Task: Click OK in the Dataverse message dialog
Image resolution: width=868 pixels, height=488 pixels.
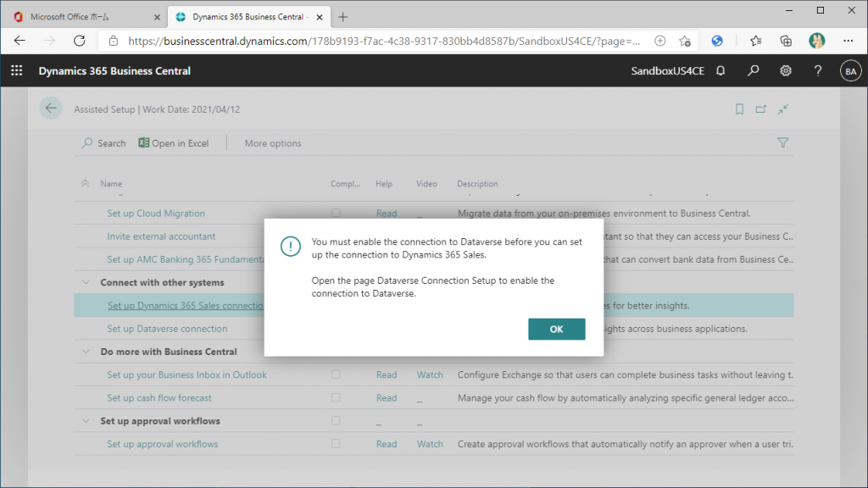Action: 556,330
